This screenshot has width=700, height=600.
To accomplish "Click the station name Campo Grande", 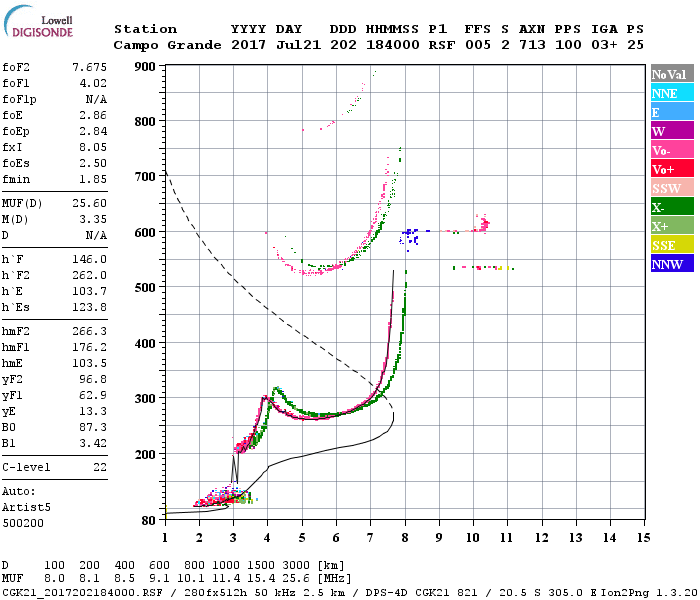I will pos(167,45).
